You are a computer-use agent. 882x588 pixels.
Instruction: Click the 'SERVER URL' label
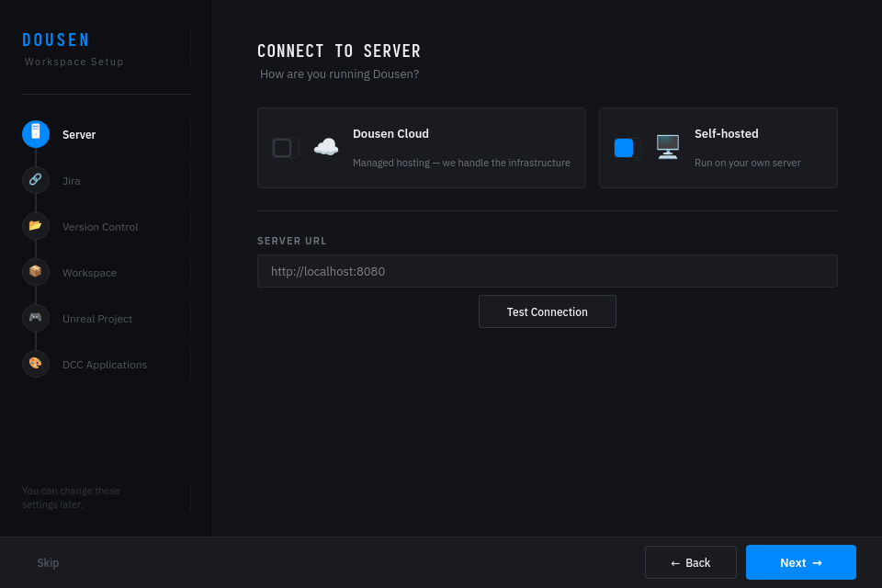292,241
